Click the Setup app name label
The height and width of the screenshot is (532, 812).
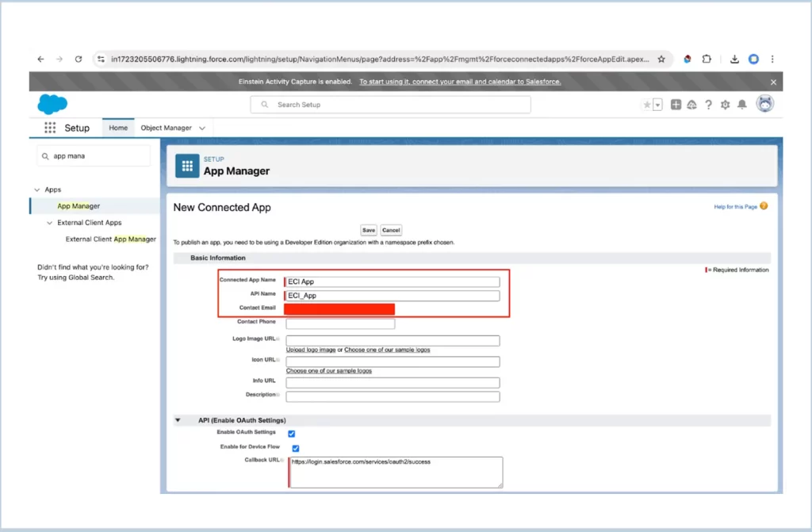coord(77,128)
